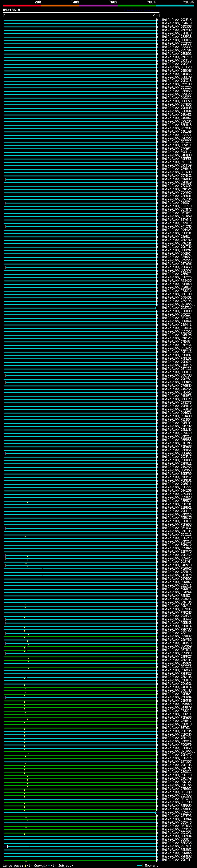Open hit UniRef100_Q9XFJ6
Viewport: 197px width, 868px height.
[x=177, y=20]
